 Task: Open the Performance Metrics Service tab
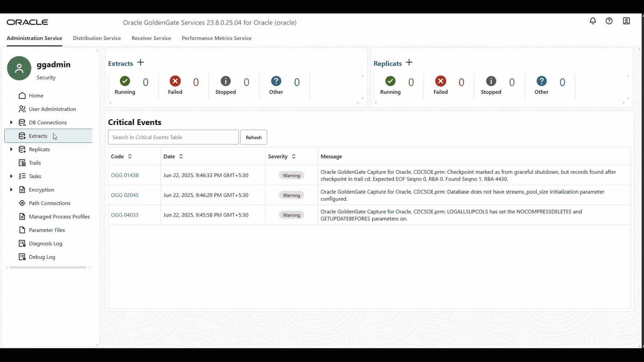pos(216,38)
